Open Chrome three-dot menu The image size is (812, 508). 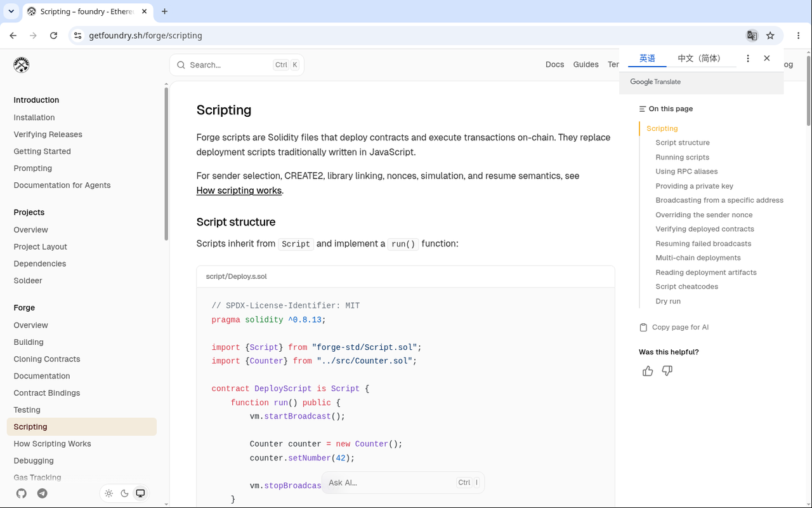[799, 36]
